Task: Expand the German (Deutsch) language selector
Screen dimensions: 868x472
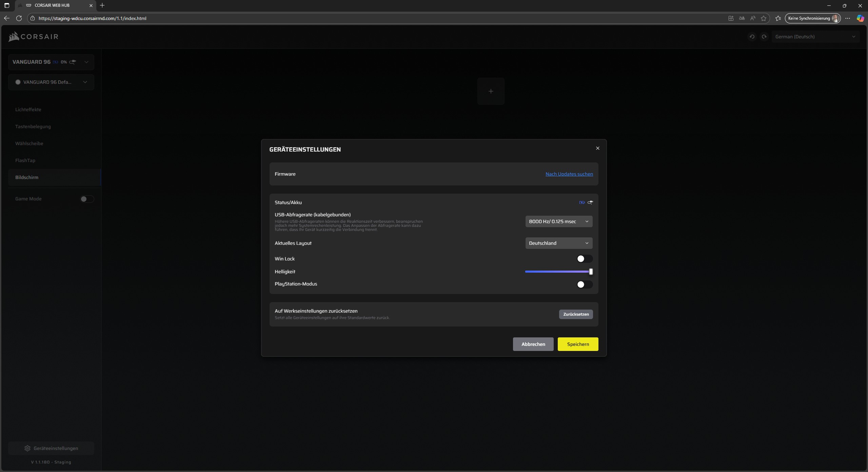Action: 815,37
